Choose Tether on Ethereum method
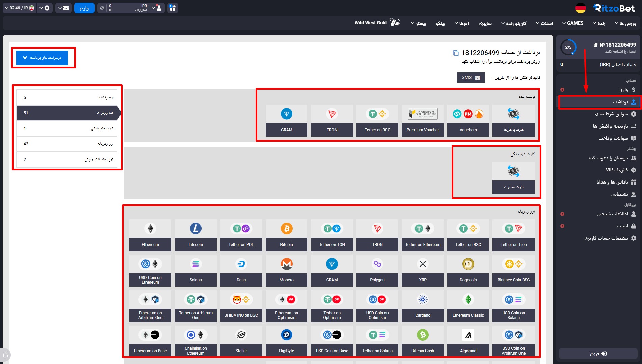This screenshot has width=642, height=364. pos(423,235)
